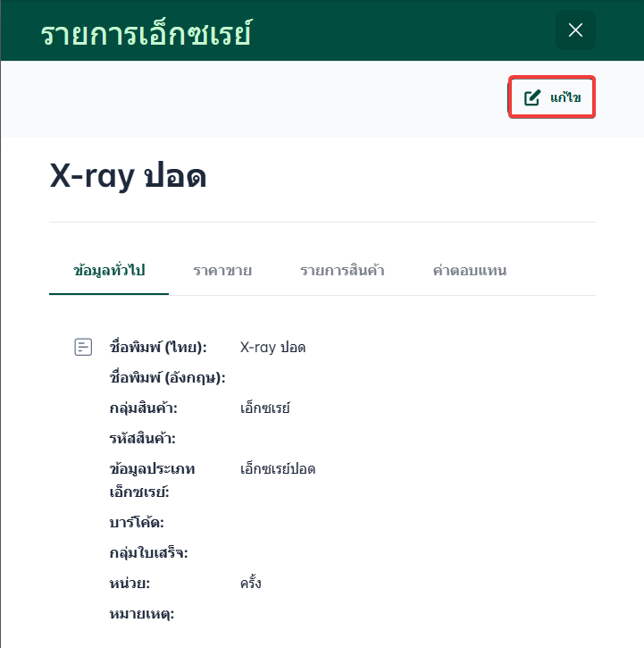
Task: Click the เอ็กซเรย์ value beside กลุ่มสินค้า
Action: [x=265, y=408]
